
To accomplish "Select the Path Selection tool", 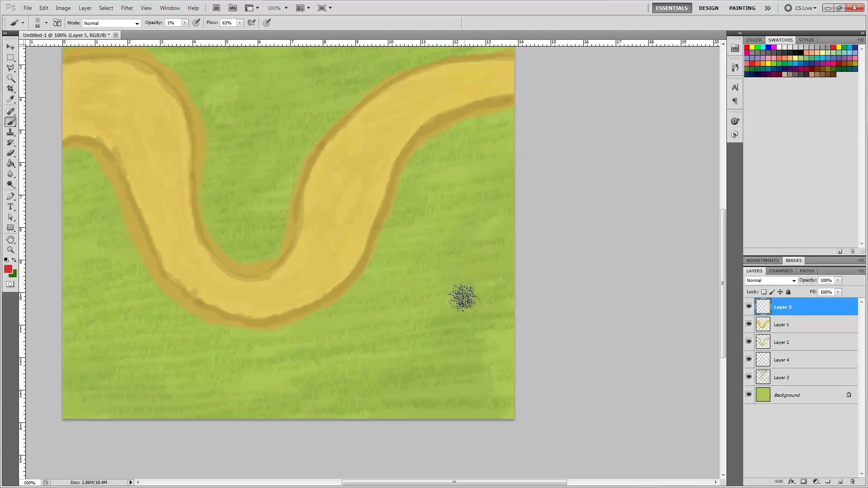I will [x=10, y=217].
